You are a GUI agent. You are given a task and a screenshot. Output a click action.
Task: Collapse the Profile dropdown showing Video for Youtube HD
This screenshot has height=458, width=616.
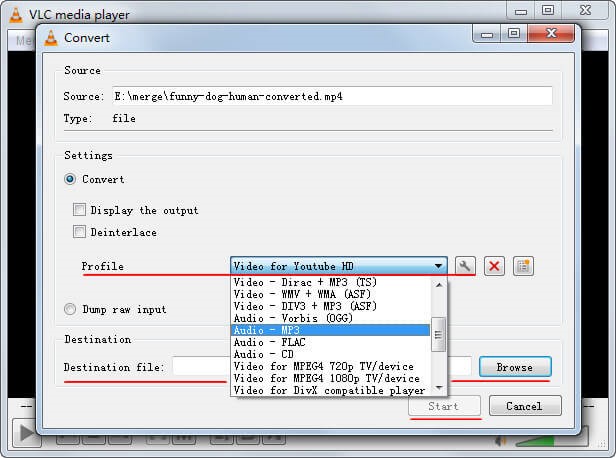[x=339, y=266]
